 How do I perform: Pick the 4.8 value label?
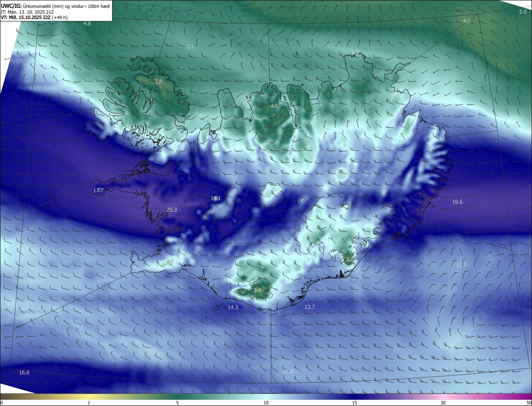pyautogui.click(x=87, y=24)
